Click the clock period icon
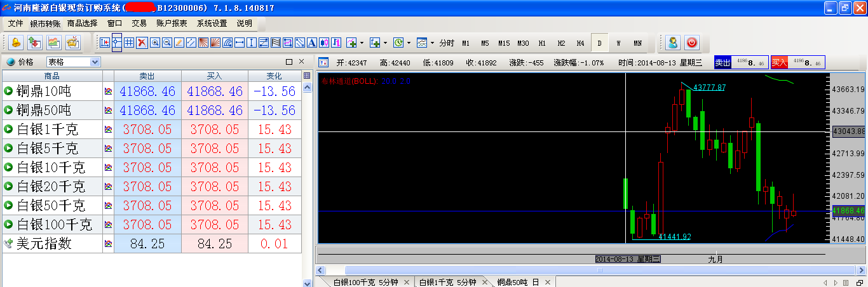 coord(398,43)
